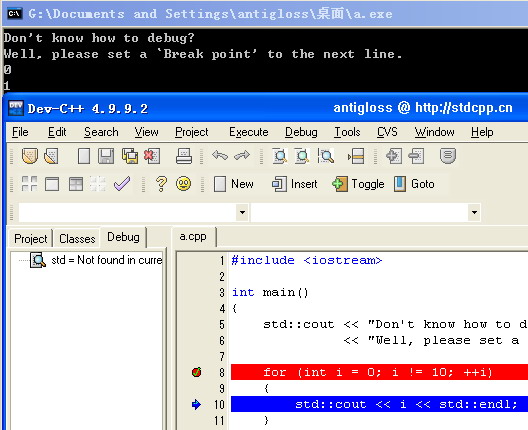Click the Insert toolbar button
This screenshot has height=430, width=528.
(x=295, y=184)
